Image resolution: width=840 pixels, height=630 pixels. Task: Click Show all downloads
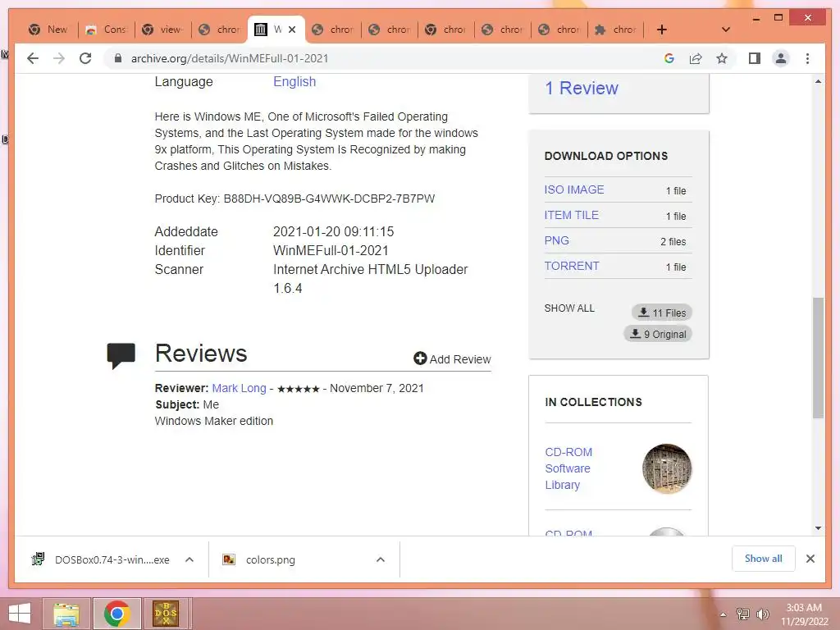pyautogui.click(x=764, y=558)
